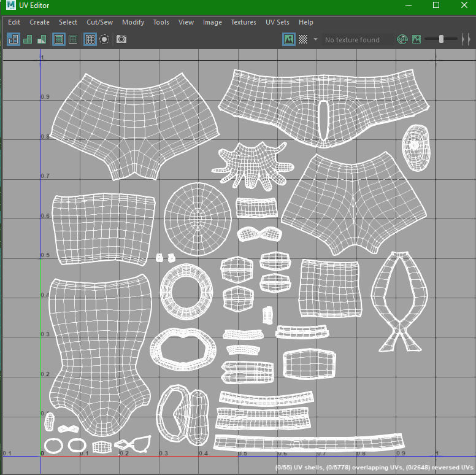476x475 pixels.
Task: Select the glasses-shaped UV shell
Action: point(132,444)
